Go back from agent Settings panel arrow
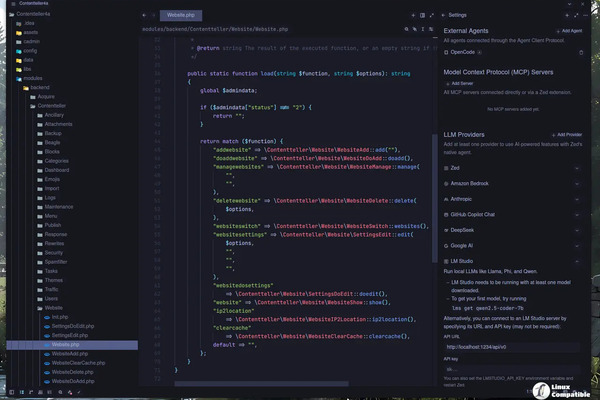Image resolution: width=600 pixels, height=400 pixels. pos(443,15)
